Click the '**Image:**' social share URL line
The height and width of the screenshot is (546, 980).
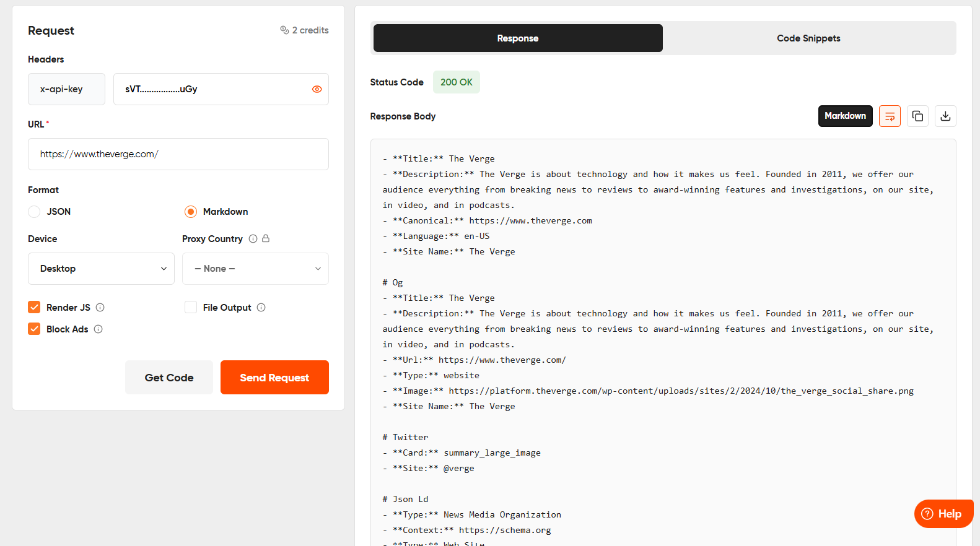pyautogui.click(x=648, y=391)
